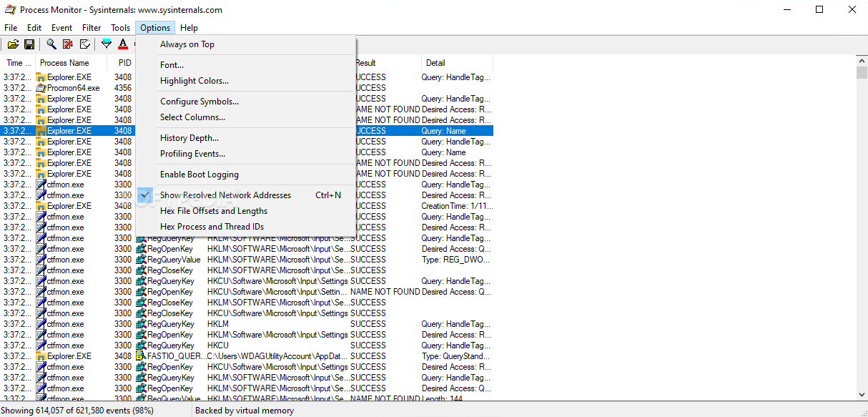868x417 pixels.
Task: Click the Explorer.EXE icon in FASTIO_QUER row
Action: coord(41,356)
